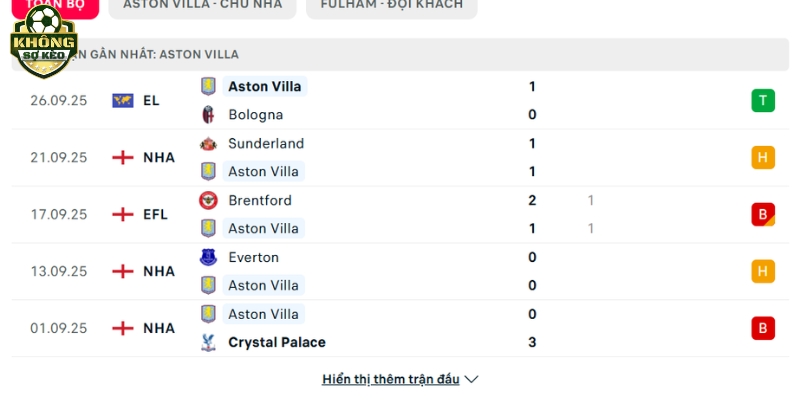
Task: Open the Bologna team name link
Action: (x=256, y=115)
